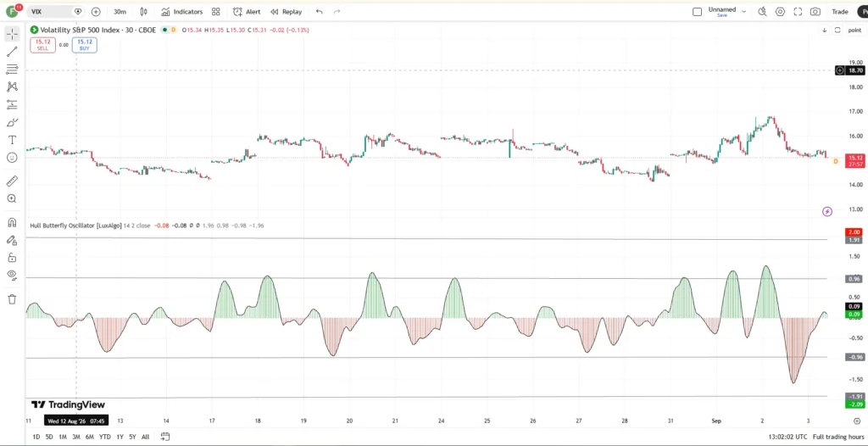
Task: Open the Full trading hours session menu
Action: [838, 437]
